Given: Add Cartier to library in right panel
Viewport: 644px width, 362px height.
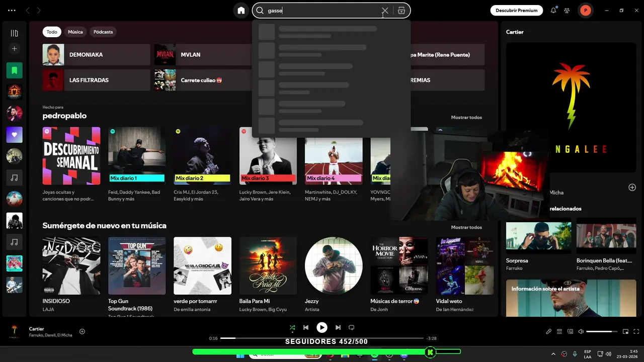Looking at the screenshot, I should tap(632, 187).
